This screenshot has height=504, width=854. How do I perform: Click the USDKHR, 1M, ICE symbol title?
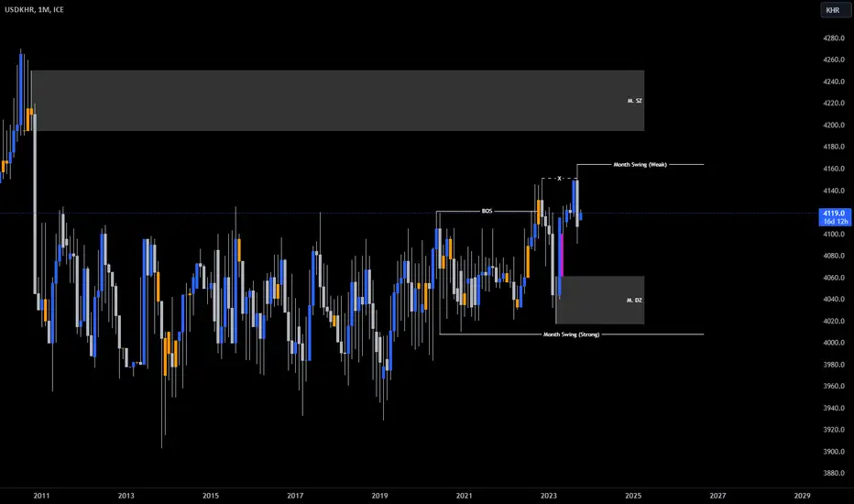pyautogui.click(x=34, y=9)
